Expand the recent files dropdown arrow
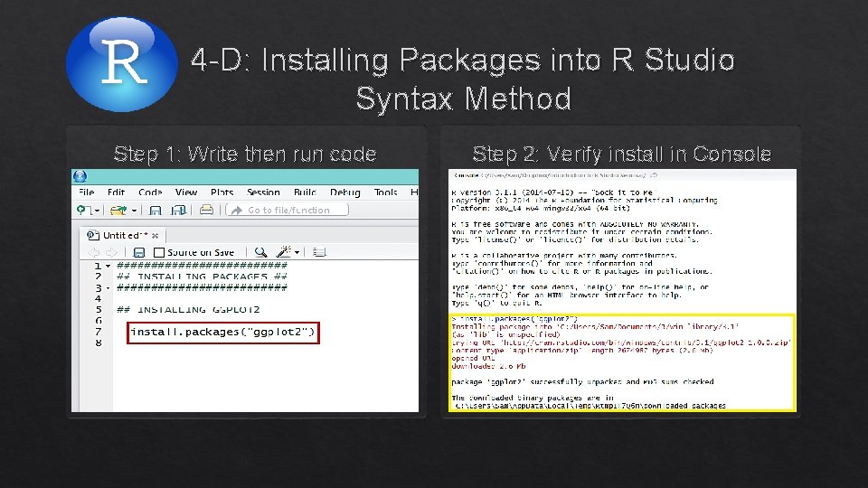The image size is (868, 488). (134, 211)
